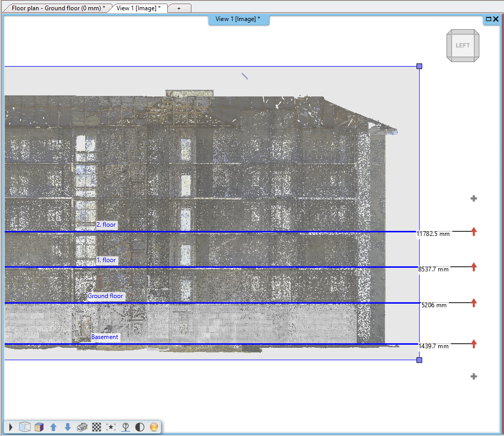Screen dimensions: 504x436
Task: Click the 8537.7 mm elevation value
Action: tap(433, 269)
